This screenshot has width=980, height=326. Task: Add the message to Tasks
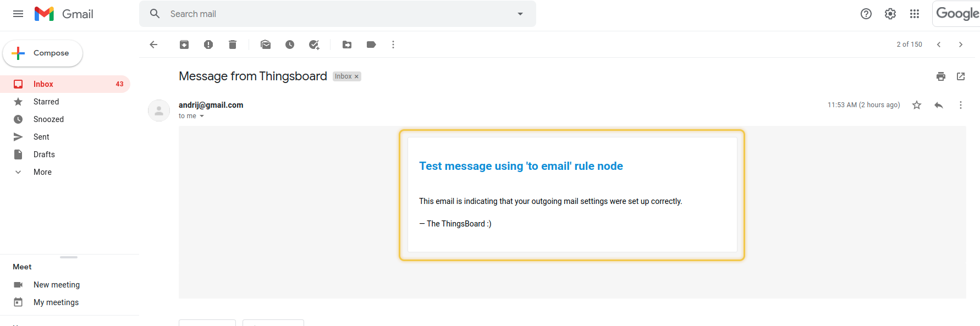tap(314, 45)
